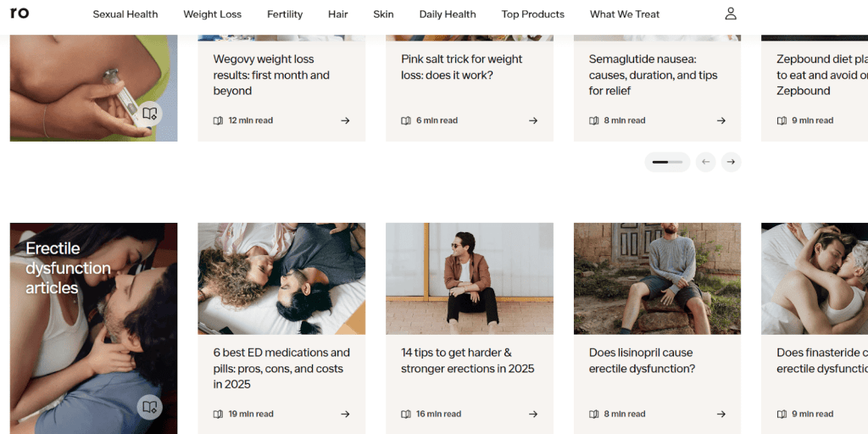Click arrow on Pink salt trick card
Image resolution: width=868 pixels, height=434 pixels.
tap(533, 120)
